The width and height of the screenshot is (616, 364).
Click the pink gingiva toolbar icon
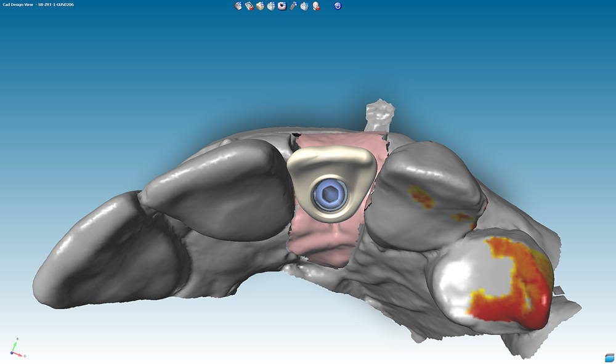(x=282, y=6)
